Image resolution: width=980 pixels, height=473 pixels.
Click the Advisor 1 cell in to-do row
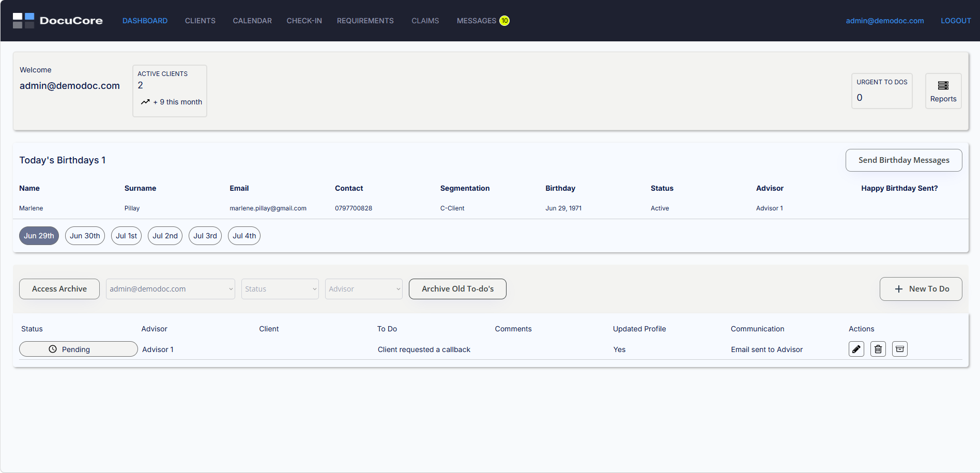158,349
